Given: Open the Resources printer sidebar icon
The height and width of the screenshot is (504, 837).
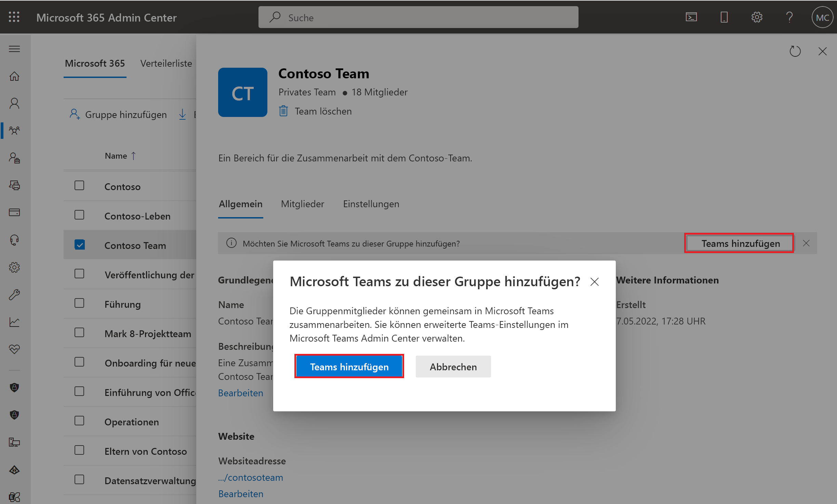Looking at the screenshot, I should [x=14, y=185].
